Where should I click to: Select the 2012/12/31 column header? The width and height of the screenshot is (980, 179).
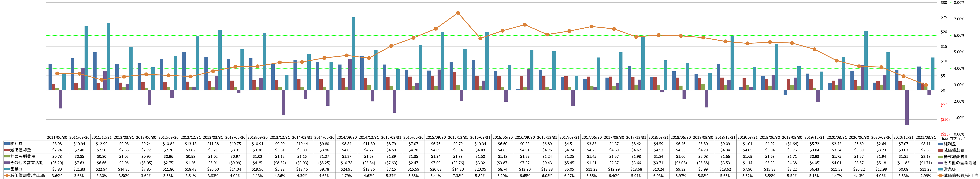point(191,137)
